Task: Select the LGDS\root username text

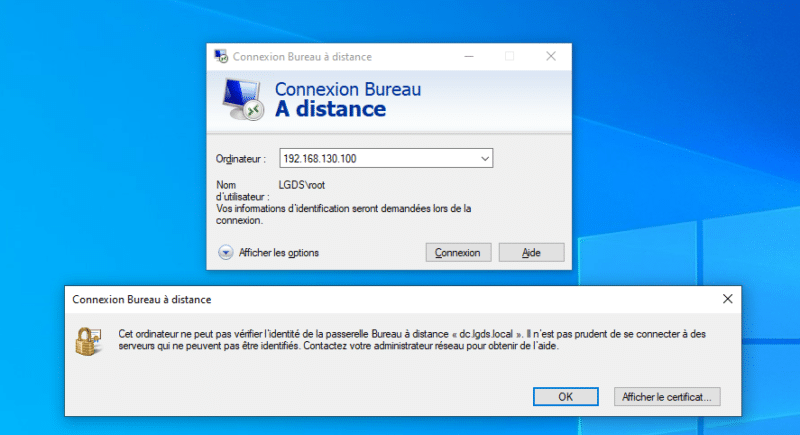Action: (x=302, y=185)
